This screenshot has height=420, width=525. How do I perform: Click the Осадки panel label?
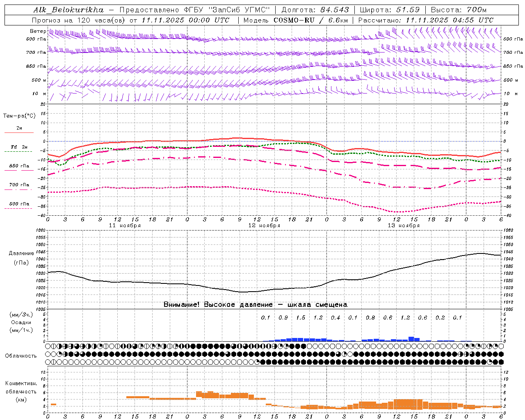[21, 322]
